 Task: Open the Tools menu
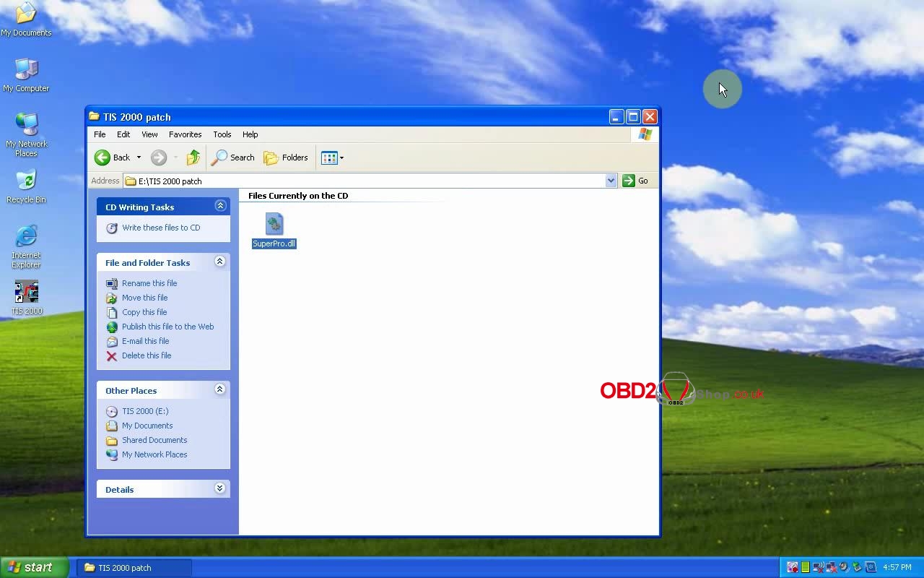click(x=222, y=134)
